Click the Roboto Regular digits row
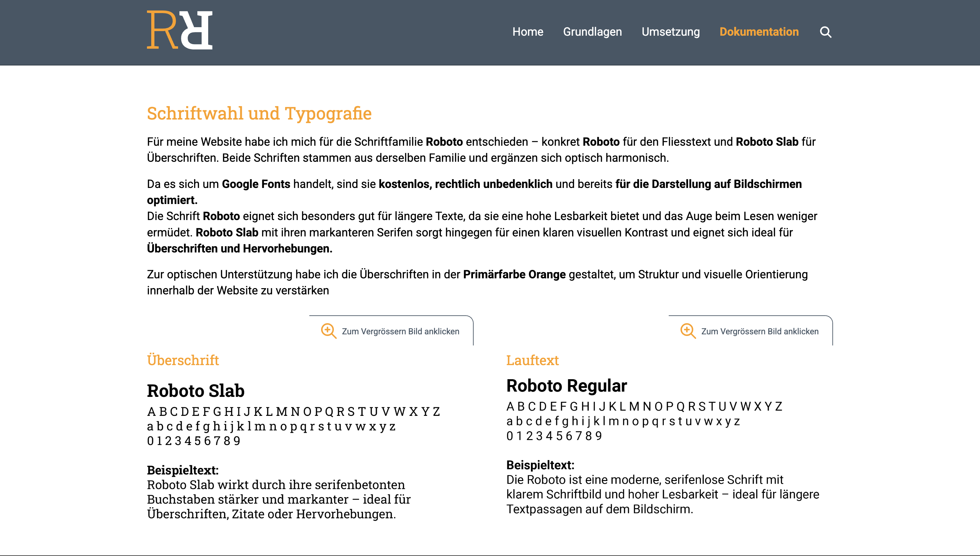The height and width of the screenshot is (556, 980). point(554,436)
